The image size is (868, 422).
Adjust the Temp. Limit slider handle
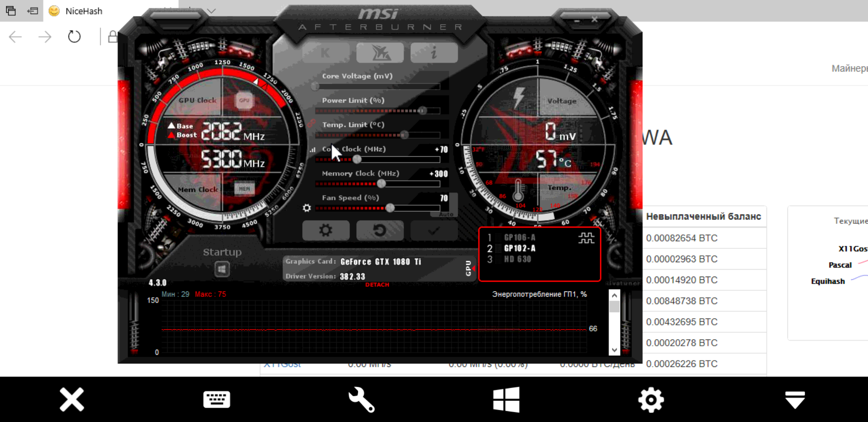pos(405,135)
